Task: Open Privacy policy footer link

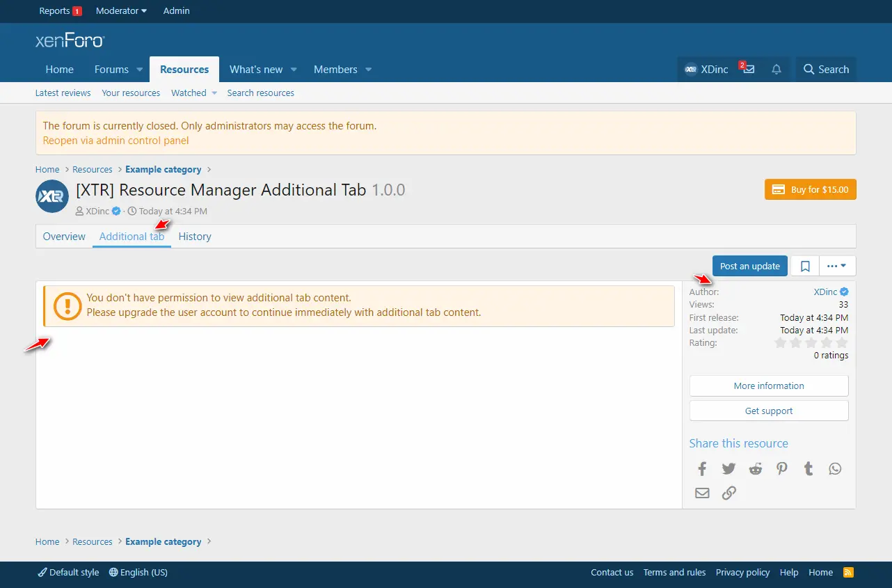Action: 742,572
